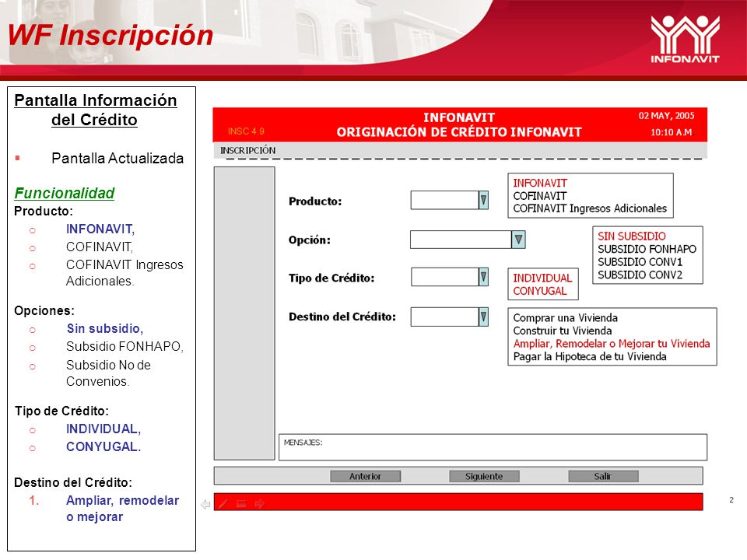Select COFINAVIT in the product list
The height and width of the screenshot is (560, 747).
[540, 196]
